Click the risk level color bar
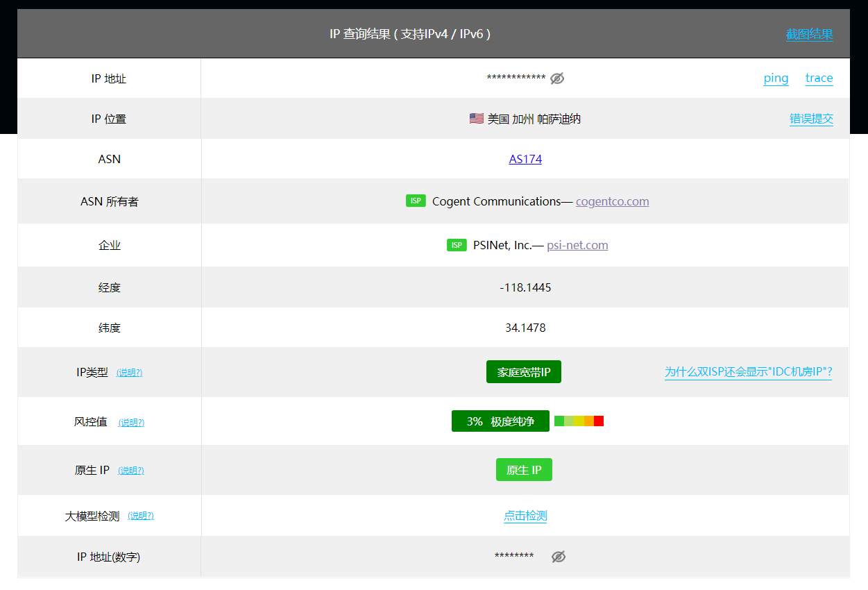The width and height of the screenshot is (868, 590). [x=579, y=421]
